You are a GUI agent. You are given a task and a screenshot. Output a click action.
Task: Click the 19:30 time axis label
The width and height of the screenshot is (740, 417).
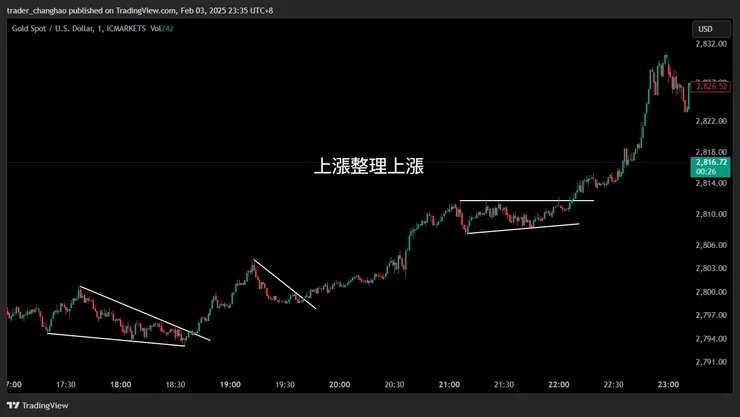tap(285, 385)
